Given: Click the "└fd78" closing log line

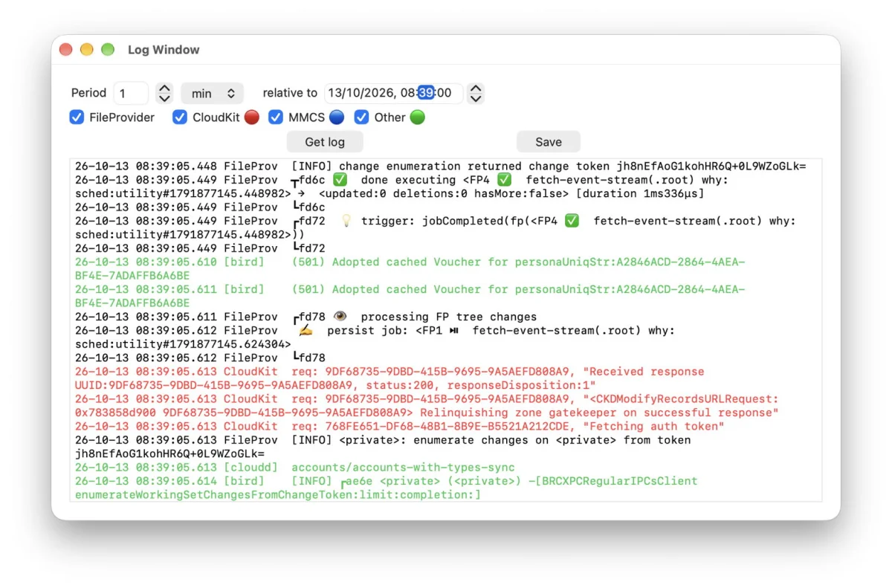Looking at the screenshot, I should coord(200,358).
